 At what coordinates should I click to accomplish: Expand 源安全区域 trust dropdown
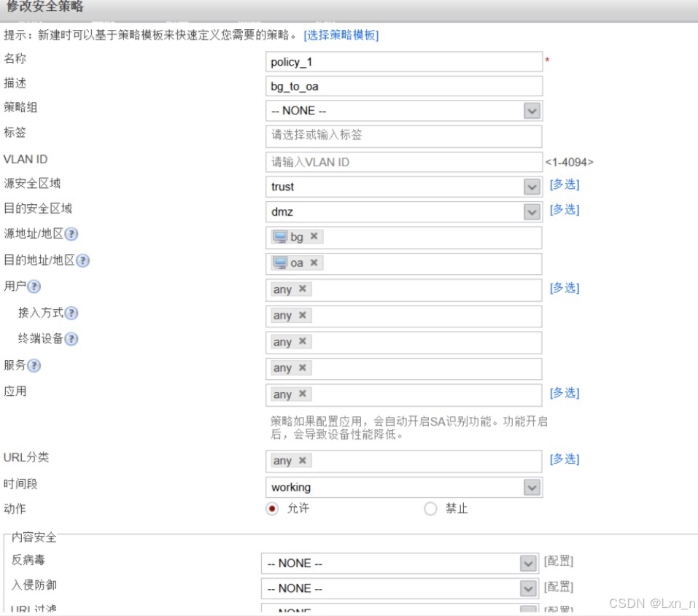(x=532, y=187)
